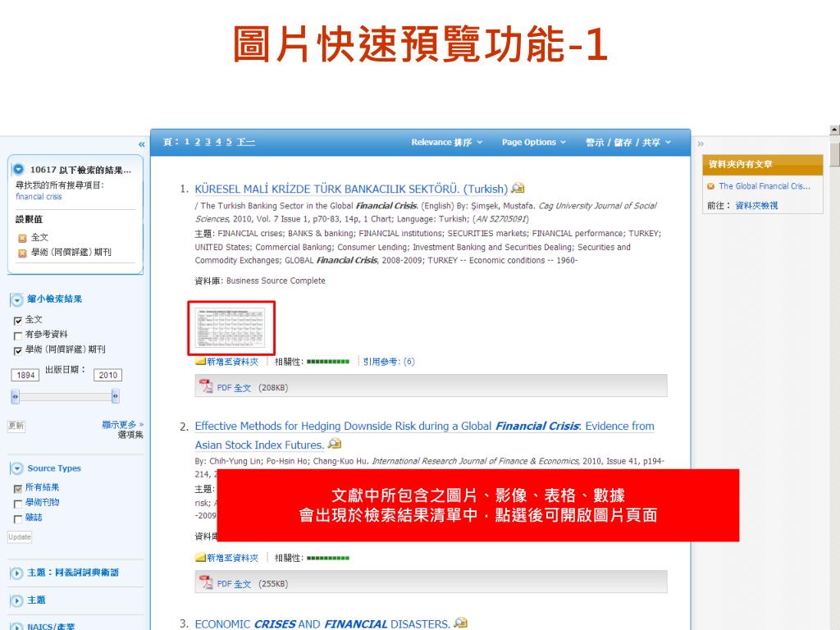Click the Update button under Source Types
This screenshot has height=630, width=840.
coord(20,536)
